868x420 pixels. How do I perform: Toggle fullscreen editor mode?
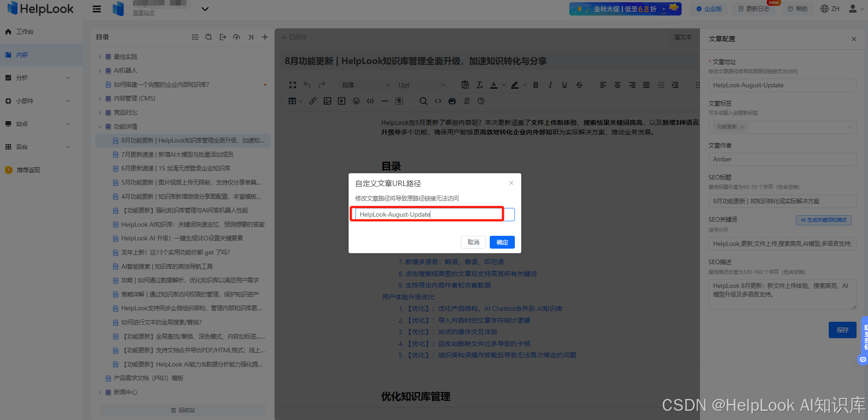click(x=293, y=85)
